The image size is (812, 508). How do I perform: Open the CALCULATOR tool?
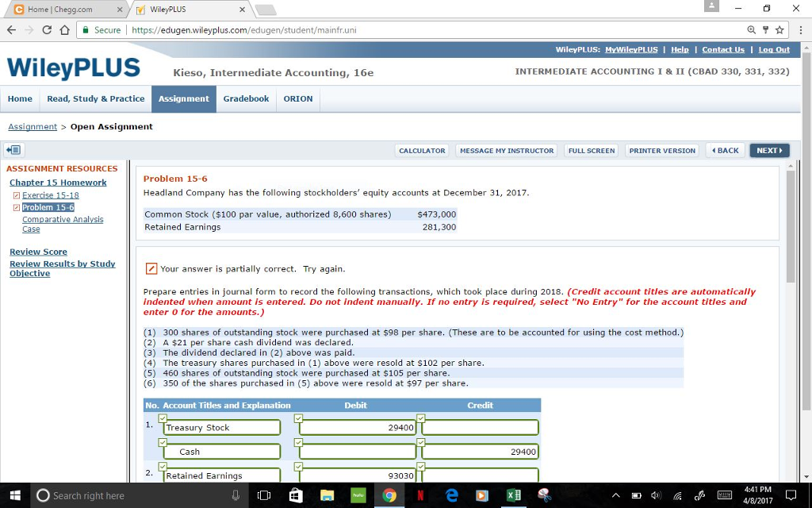[422, 150]
